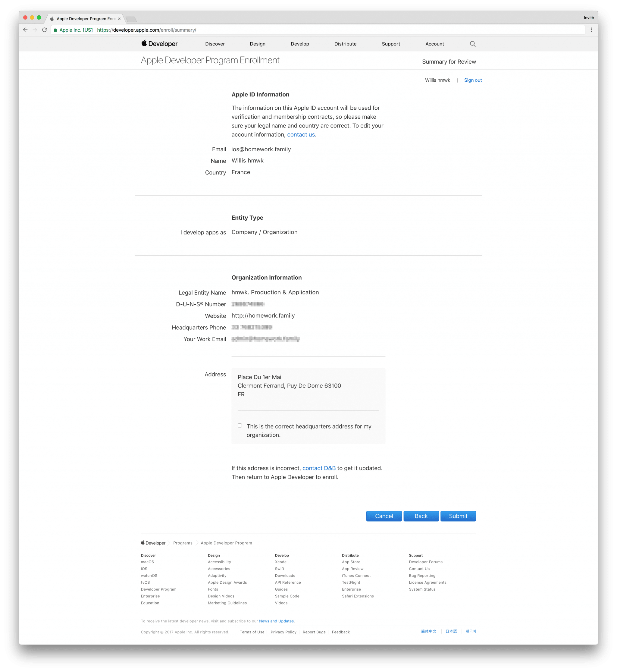This screenshot has height=672, width=617.
Task: Open the Account menu
Action: 434,44
